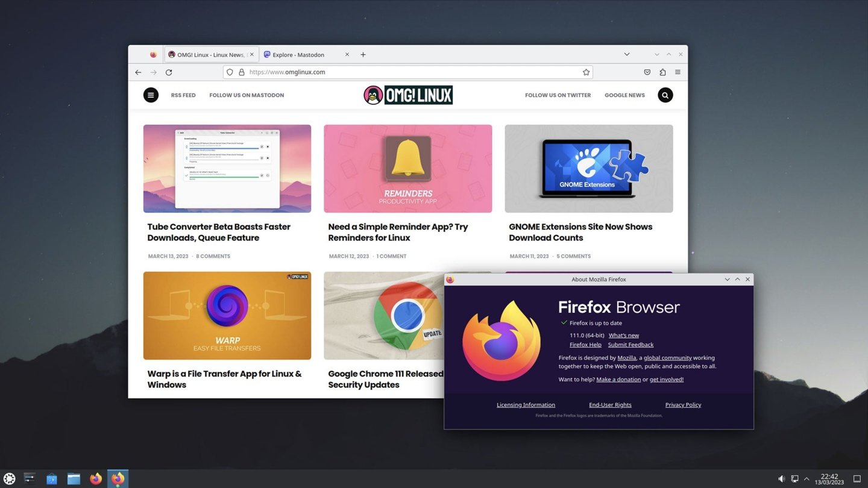
Task: Click the browser forward arrow
Action: click(x=153, y=72)
